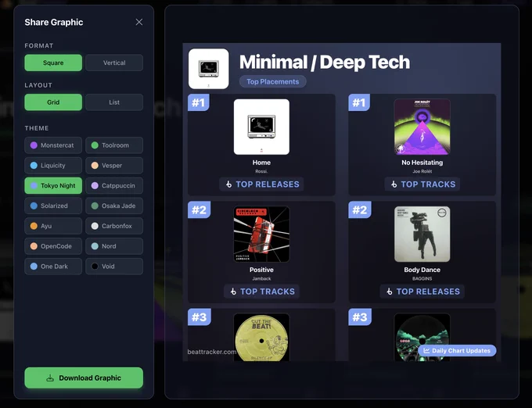Click the chart icon in Daily Chart Updates
This screenshot has height=408, width=532.
tap(426, 351)
